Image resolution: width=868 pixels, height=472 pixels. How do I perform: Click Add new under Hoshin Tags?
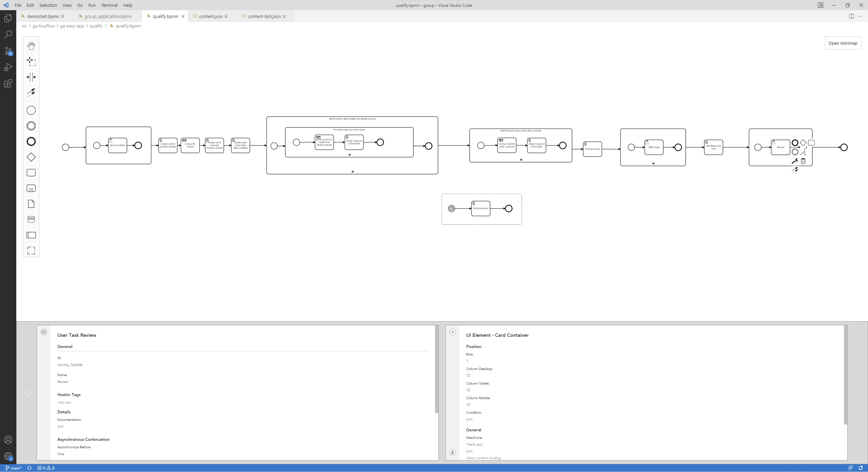(64, 402)
